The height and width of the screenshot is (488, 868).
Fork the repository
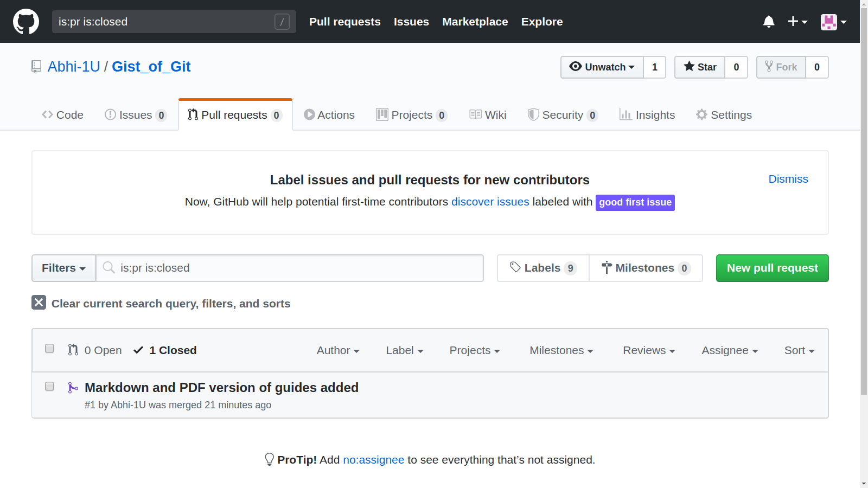(781, 67)
